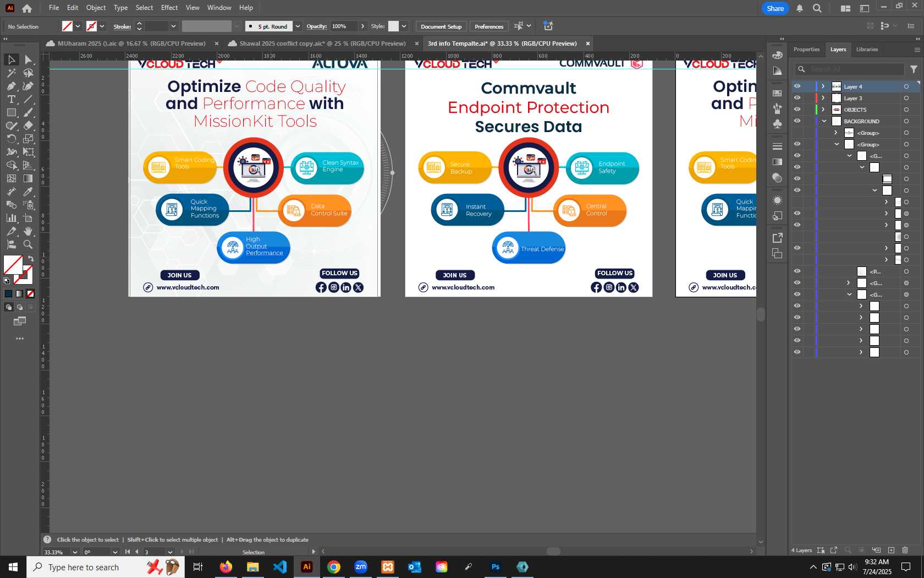The height and width of the screenshot is (578, 924).
Task: Open the 5 pt. Round brush dropdown
Action: tap(298, 26)
